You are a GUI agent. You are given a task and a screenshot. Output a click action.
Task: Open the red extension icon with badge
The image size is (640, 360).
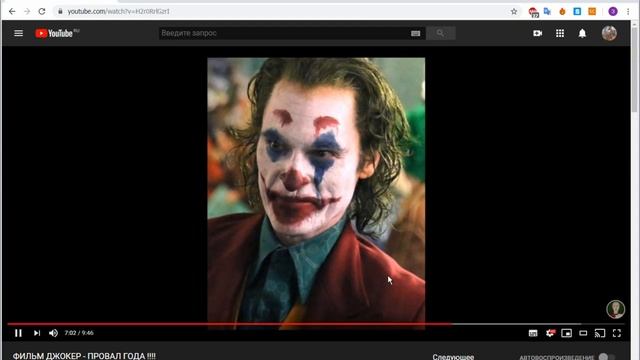click(x=533, y=12)
